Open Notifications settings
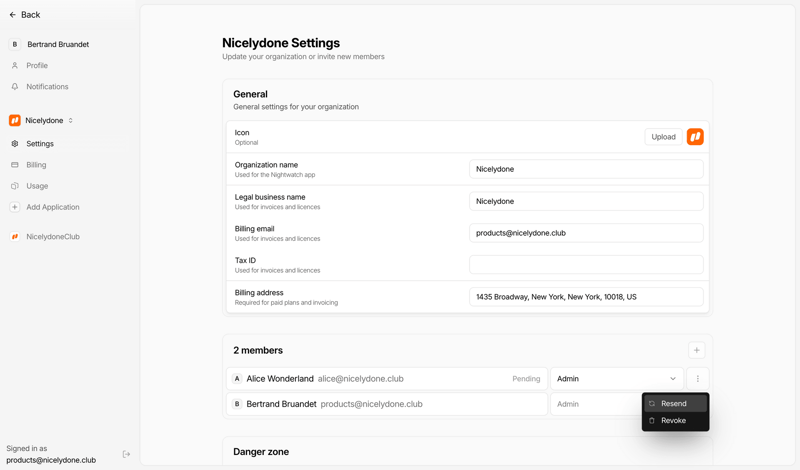 pos(47,87)
